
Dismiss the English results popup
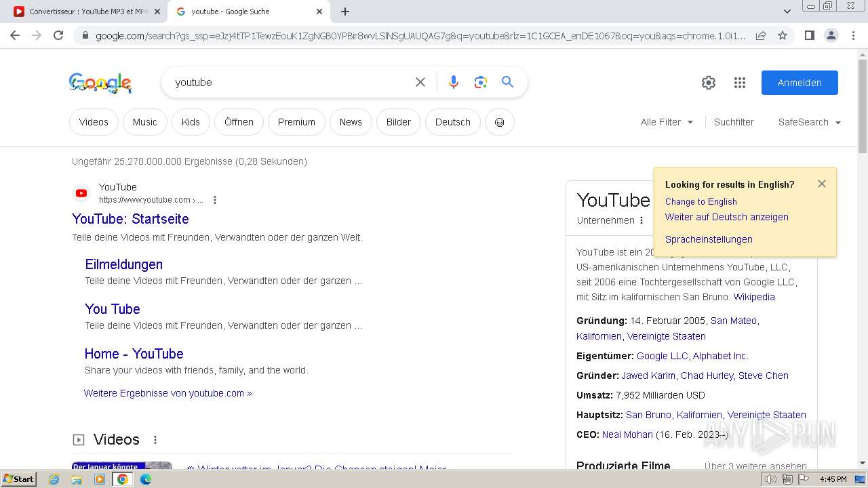pos(822,184)
